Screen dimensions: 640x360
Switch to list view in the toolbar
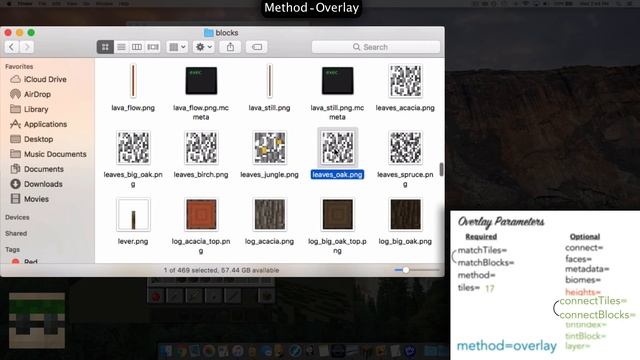coord(121,47)
